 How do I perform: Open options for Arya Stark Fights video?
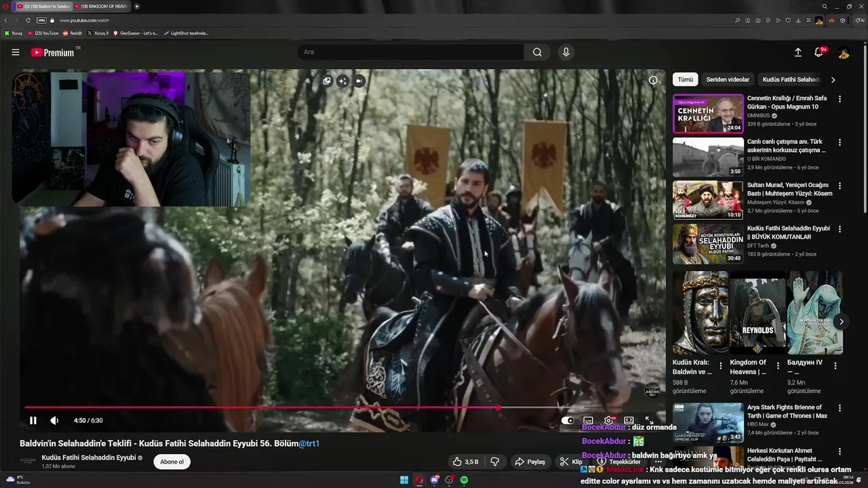point(840,408)
